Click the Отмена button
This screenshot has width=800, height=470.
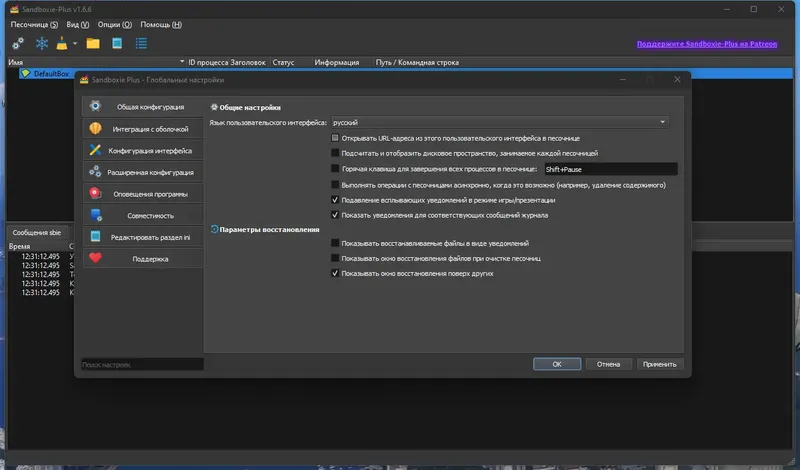(608, 364)
